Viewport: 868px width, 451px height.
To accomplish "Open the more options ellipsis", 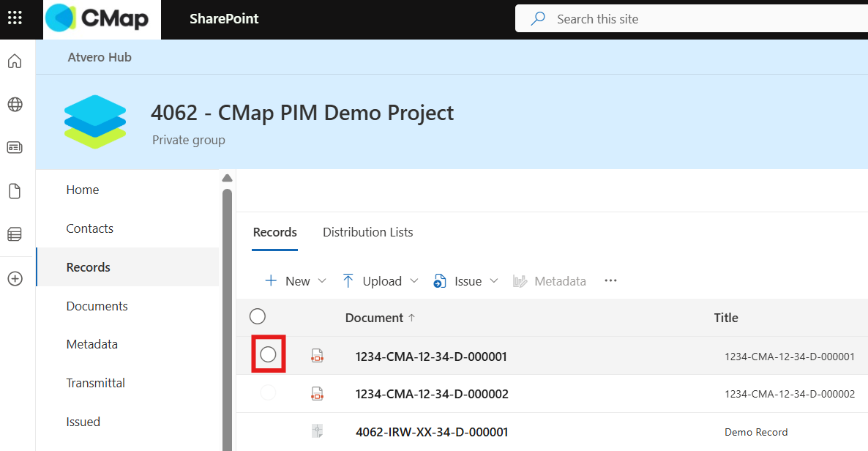I will click(x=610, y=281).
